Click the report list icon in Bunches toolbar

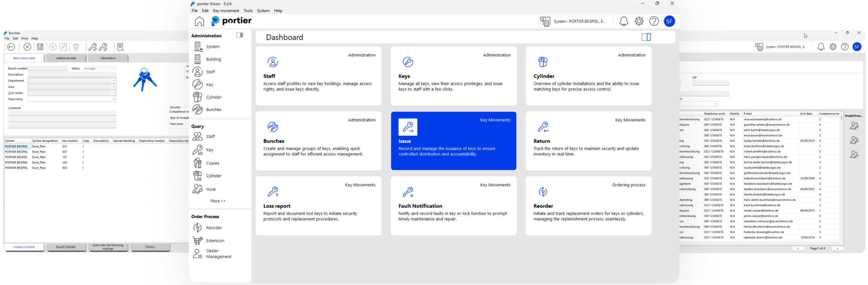tap(120, 47)
